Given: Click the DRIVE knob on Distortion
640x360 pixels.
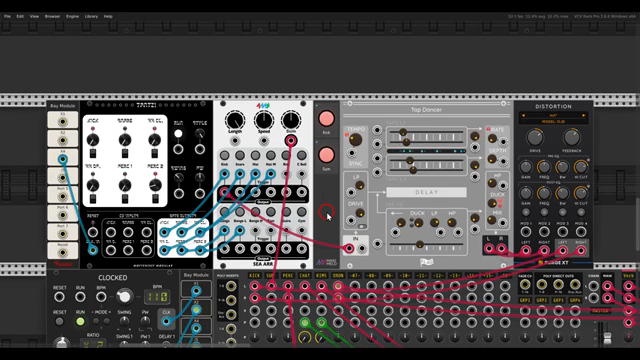Looking at the screenshot, I should point(535,138).
